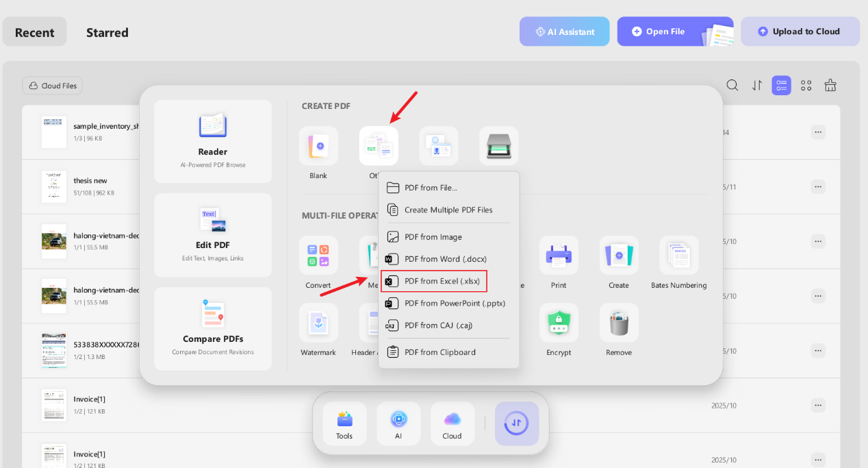Open the Reader card
Screen dimensions: 868x468
click(x=213, y=142)
